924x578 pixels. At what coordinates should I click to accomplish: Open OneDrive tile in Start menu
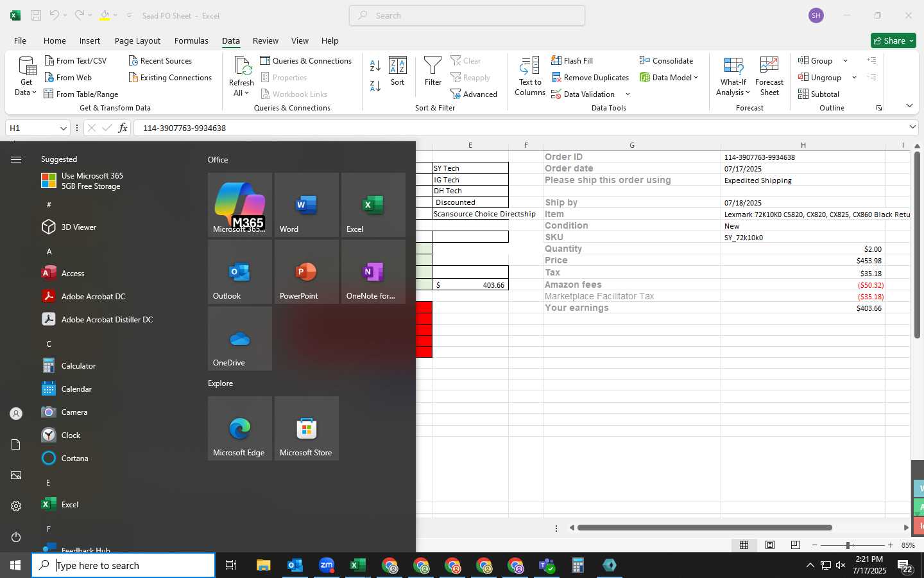coord(239,338)
